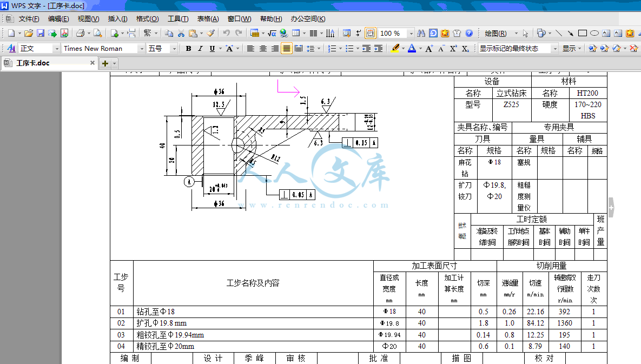Select the rectangle drawing tool
Screen dimensions: 641x364
583,33
